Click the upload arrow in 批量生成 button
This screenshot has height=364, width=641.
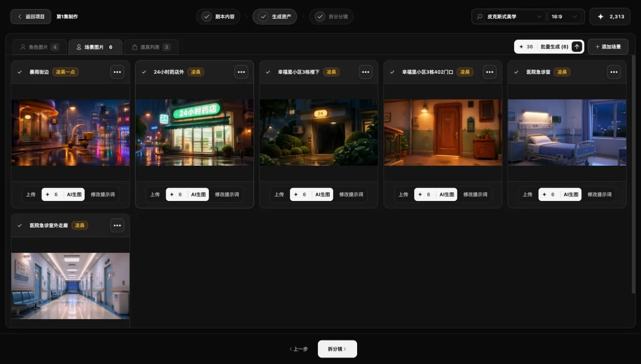pos(577,47)
